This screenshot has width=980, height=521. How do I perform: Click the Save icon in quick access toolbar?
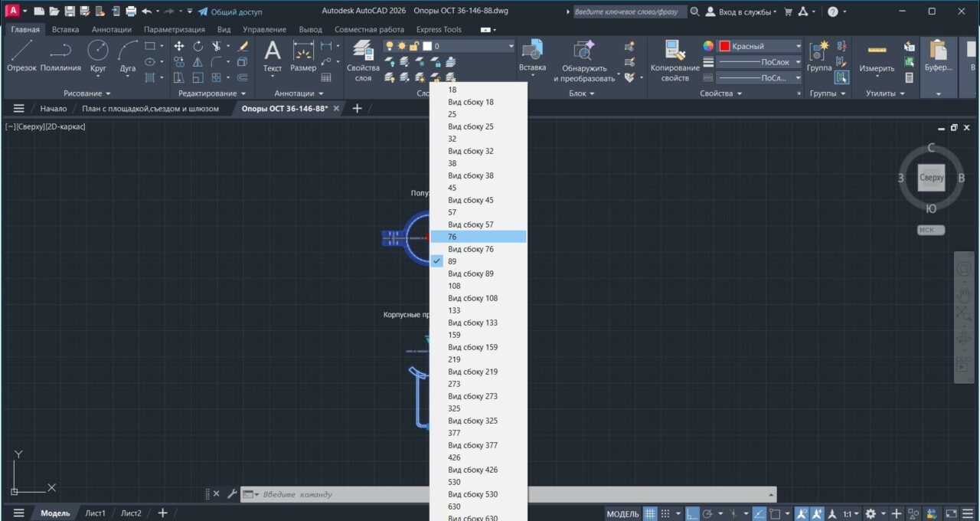point(70,11)
